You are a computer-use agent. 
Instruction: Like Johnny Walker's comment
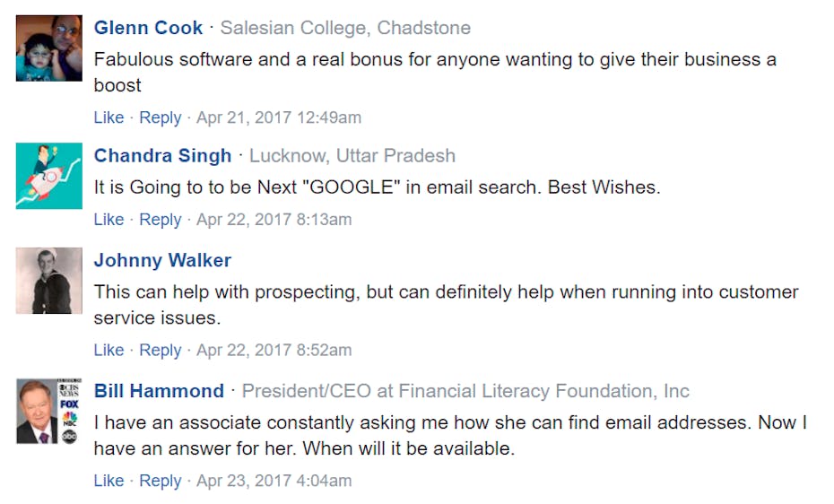click(109, 350)
